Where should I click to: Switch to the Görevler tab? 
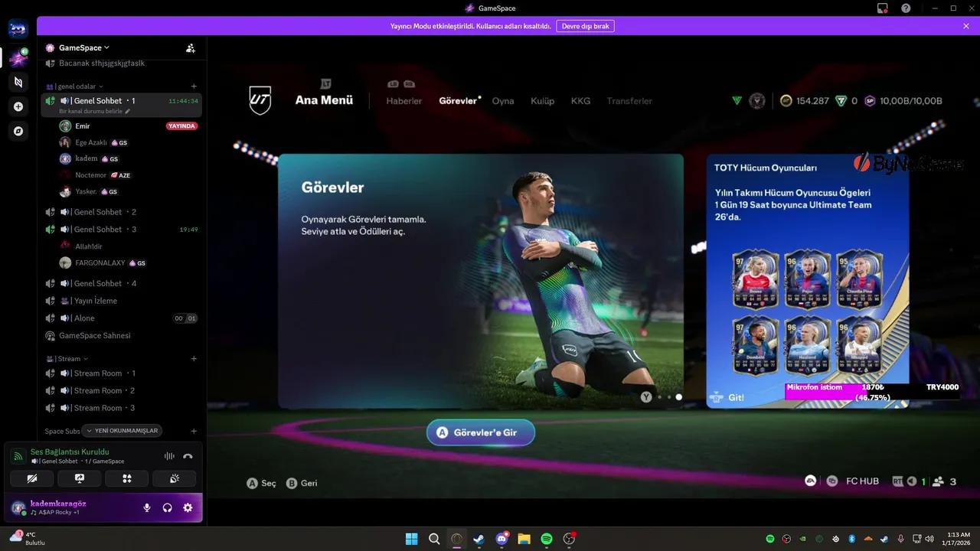click(x=458, y=101)
